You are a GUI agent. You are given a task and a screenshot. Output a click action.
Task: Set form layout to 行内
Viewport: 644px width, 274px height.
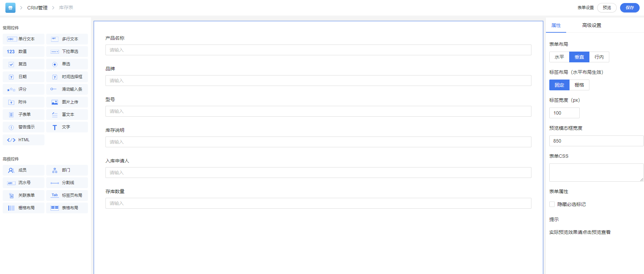(x=599, y=57)
